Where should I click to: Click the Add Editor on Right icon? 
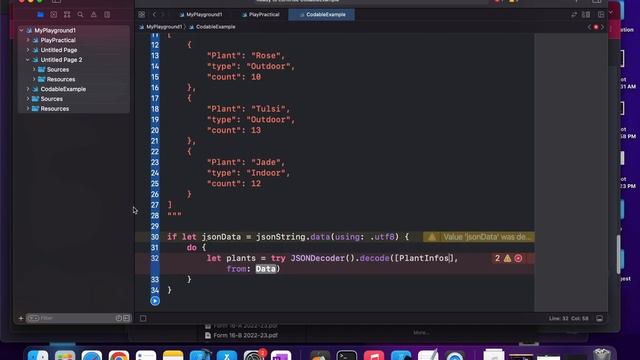point(601,15)
